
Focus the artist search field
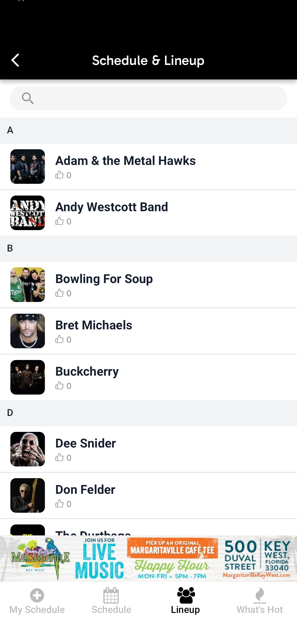(x=148, y=98)
